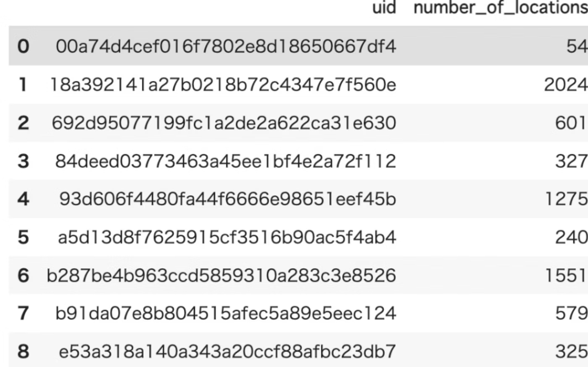This screenshot has height=367, width=588.
Task: Select row index 0
Action: (x=23, y=46)
